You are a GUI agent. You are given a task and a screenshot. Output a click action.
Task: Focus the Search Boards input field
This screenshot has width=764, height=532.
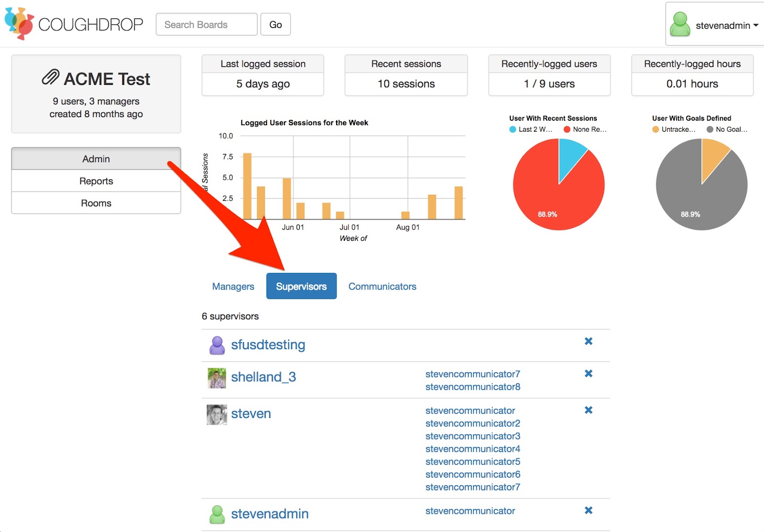coord(206,24)
